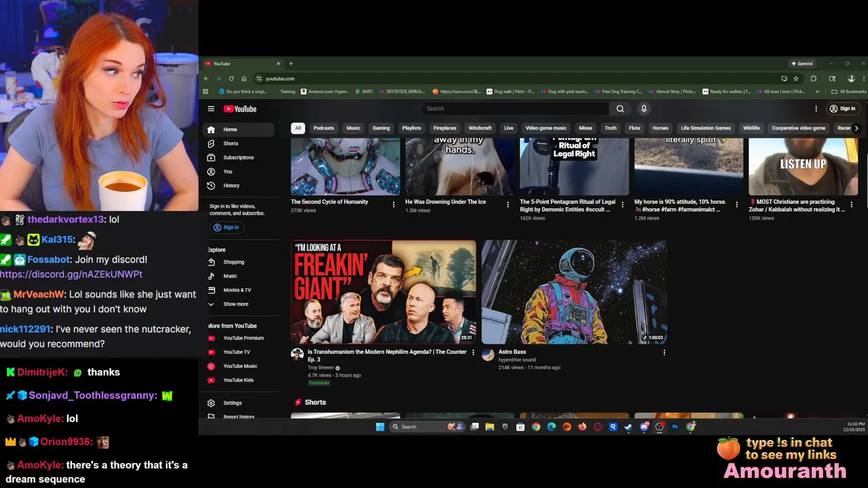The height and width of the screenshot is (488, 868).
Task: Open the Gemini button in browser
Action: tap(802, 64)
